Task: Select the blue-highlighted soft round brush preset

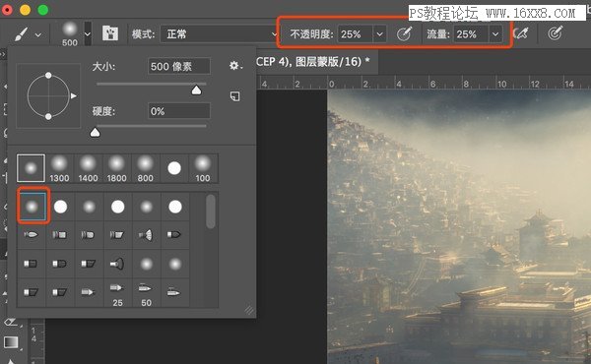Action: coord(33,207)
